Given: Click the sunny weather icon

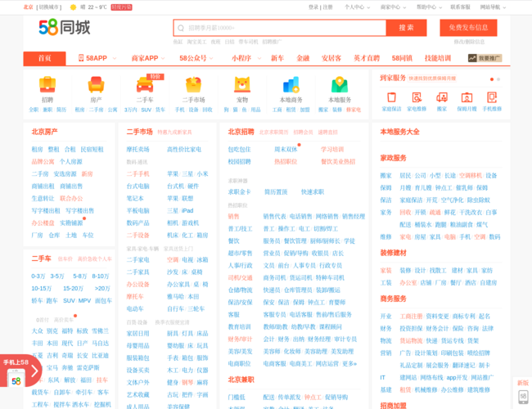Looking at the screenshot, I should coord(73,7).
